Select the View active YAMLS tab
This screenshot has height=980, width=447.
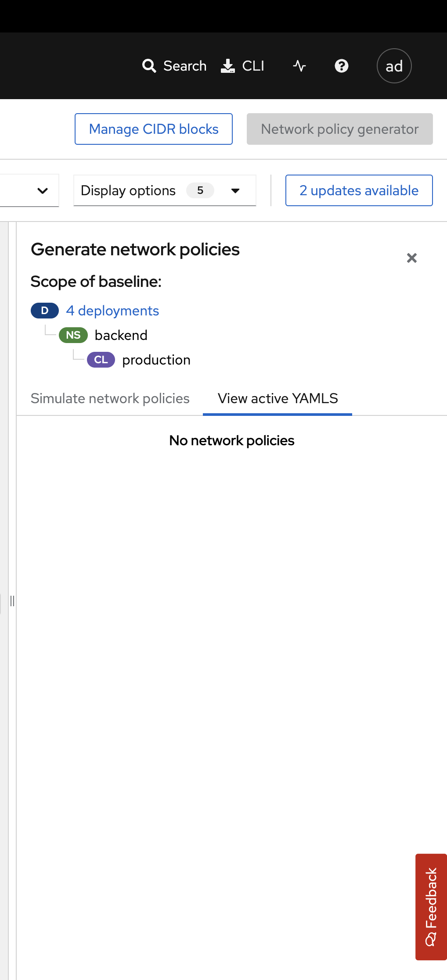click(278, 398)
